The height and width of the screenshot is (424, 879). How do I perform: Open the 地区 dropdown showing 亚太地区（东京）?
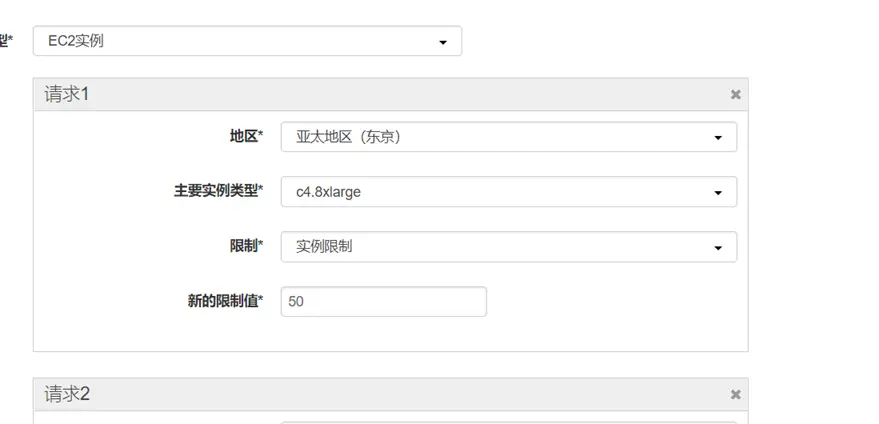click(x=508, y=137)
